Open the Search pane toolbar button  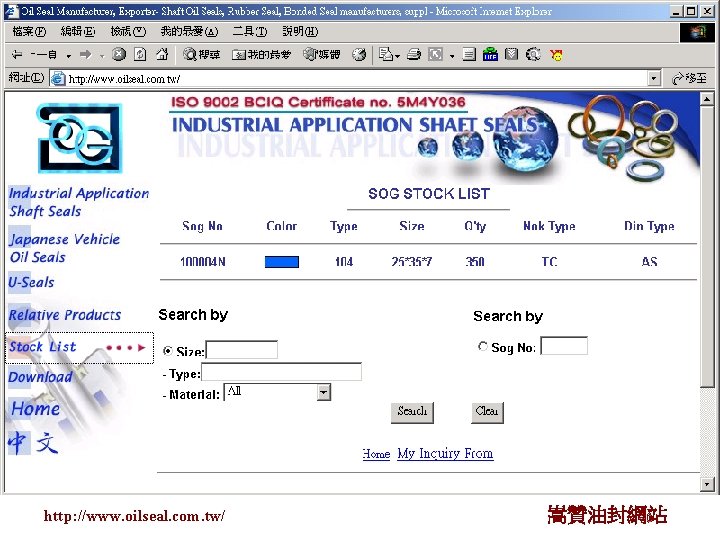click(201, 55)
